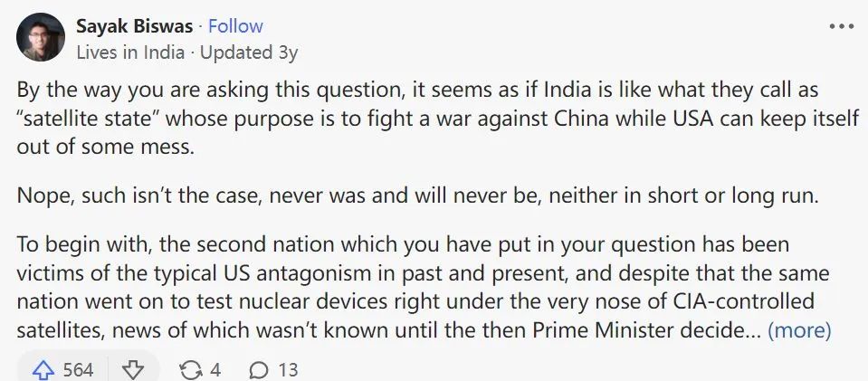This screenshot has height=381, width=868.
Task: Follow Sayak Biswas
Action: (235, 26)
